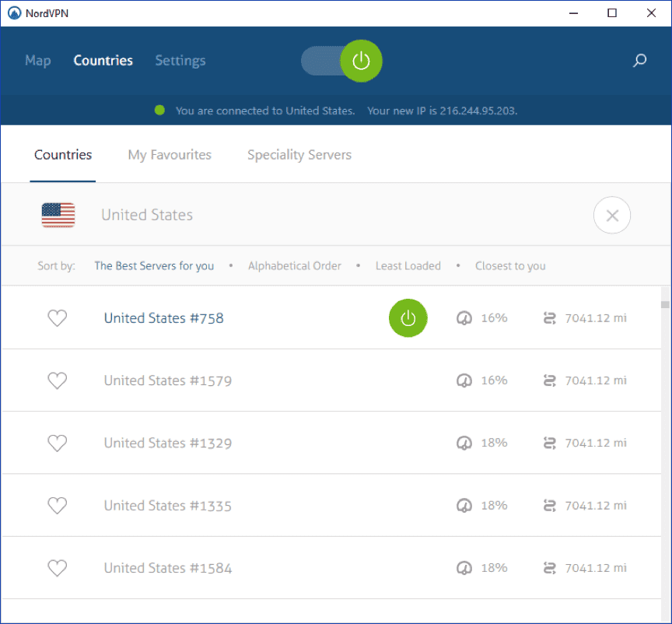Click load gauge icon for server #758
This screenshot has width=672, height=624.
[464, 318]
